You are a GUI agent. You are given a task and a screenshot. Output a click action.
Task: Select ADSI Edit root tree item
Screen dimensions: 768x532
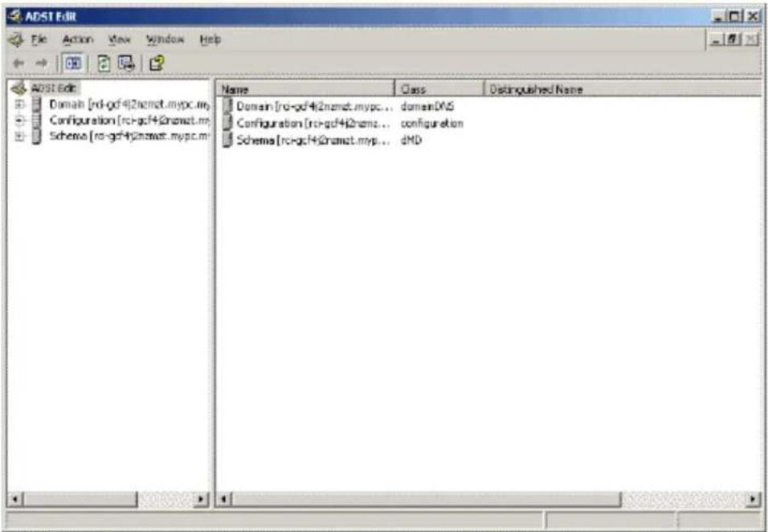(x=53, y=88)
